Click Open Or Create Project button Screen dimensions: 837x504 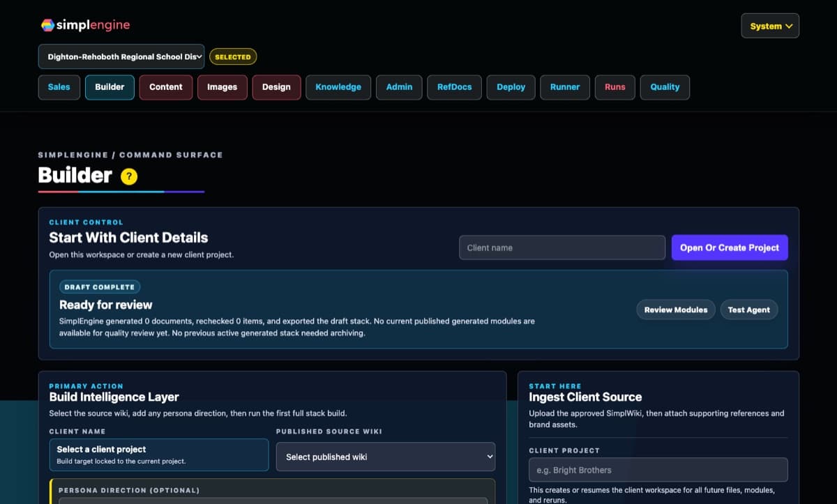730,247
